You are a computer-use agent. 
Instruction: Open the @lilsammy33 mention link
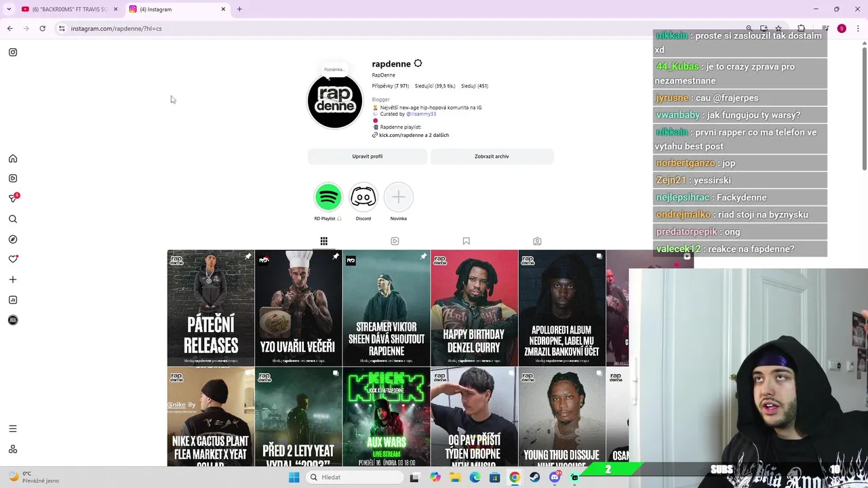[x=421, y=114]
